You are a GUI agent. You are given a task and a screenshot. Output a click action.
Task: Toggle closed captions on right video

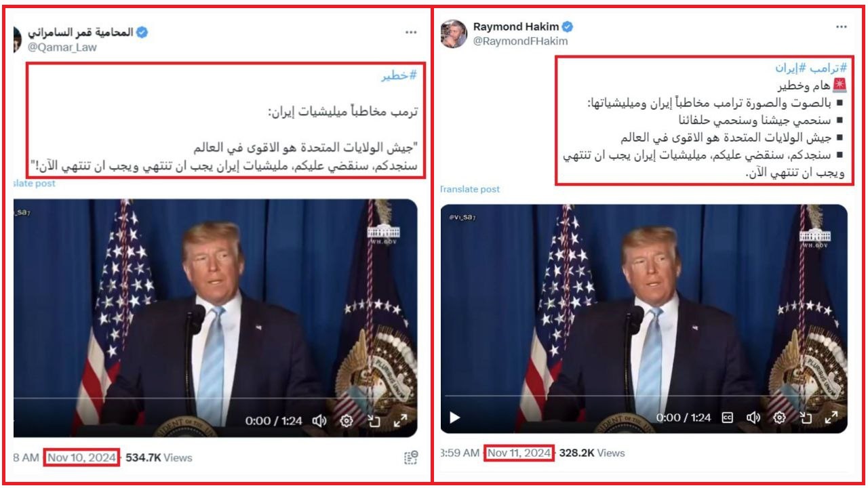(x=728, y=418)
